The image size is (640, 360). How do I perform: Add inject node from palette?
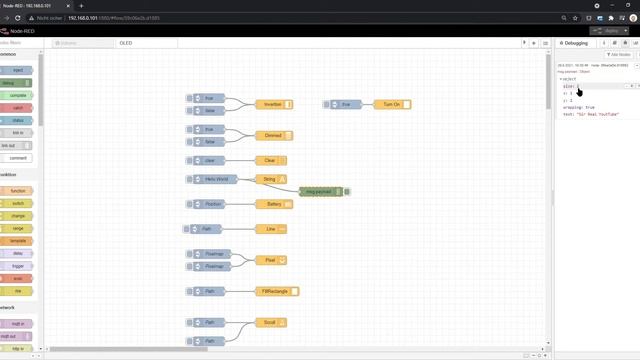(x=16, y=70)
